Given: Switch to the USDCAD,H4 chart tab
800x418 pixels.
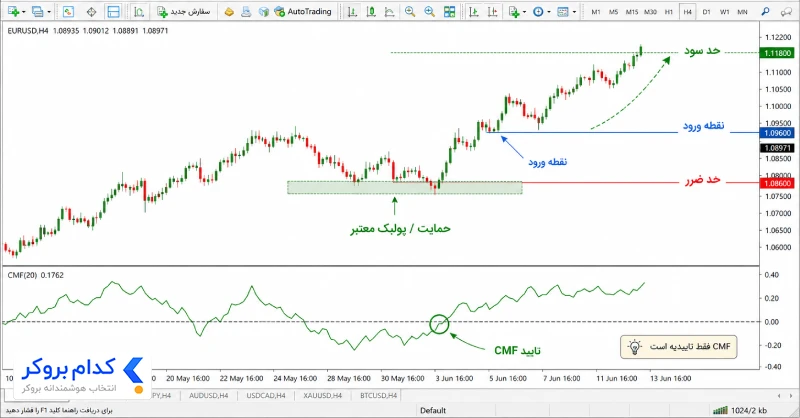Looking at the screenshot, I should click(265, 396).
